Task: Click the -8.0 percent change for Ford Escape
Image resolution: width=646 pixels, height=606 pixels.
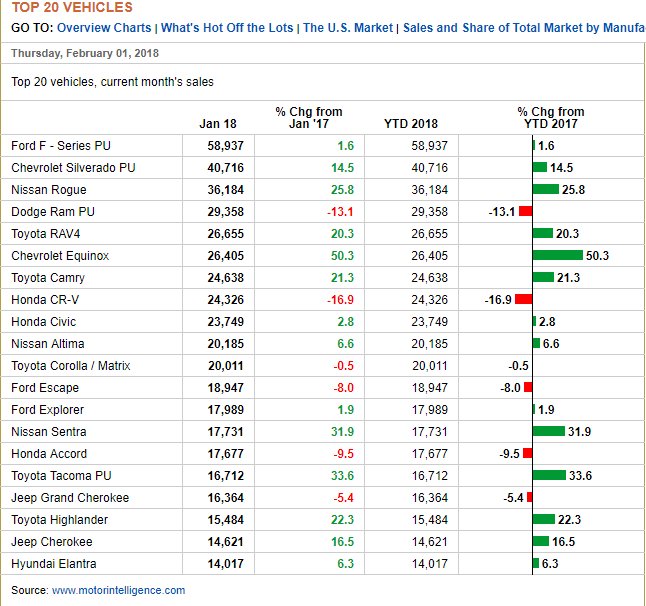Action: click(x=344, y=388)
